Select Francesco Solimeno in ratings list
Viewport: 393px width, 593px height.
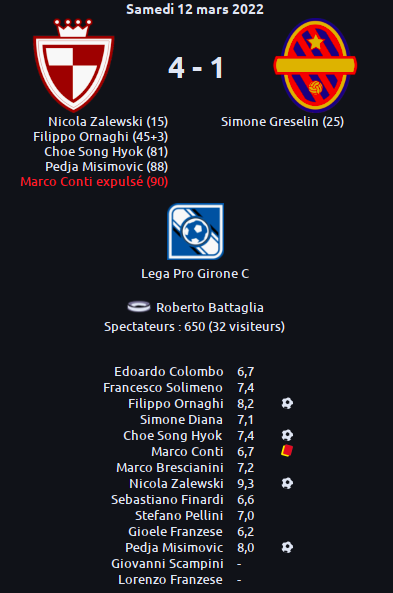[x=163, y=387]
